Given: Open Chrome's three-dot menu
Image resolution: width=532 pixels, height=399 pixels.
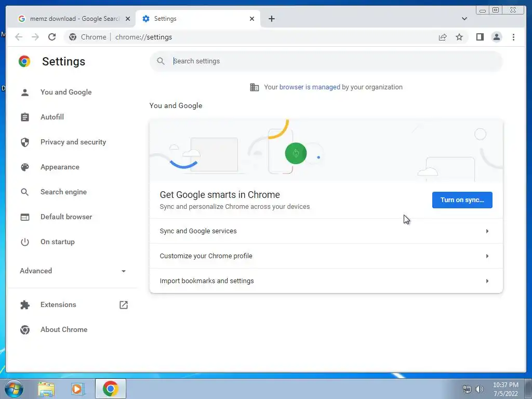Looking at the screenshot, I should [x=513, y=37].
